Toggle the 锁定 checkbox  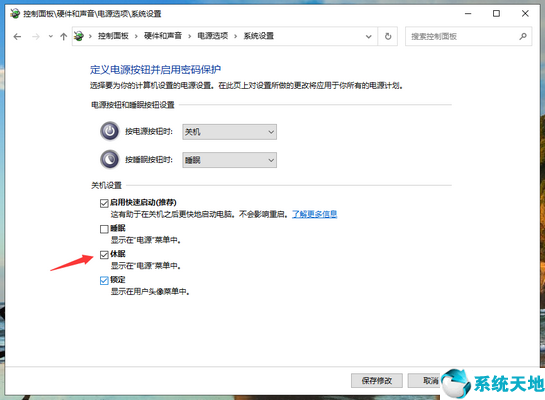point(104,280)
